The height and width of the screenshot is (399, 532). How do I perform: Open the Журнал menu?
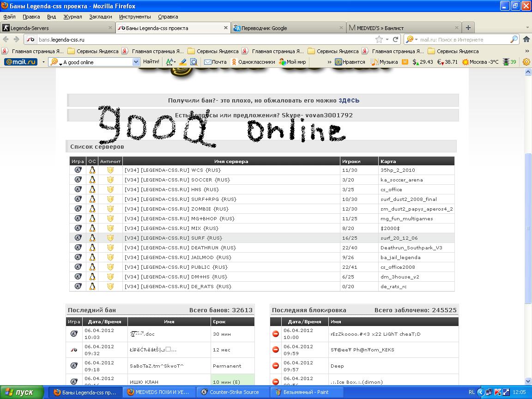click(x=73, y=17)
